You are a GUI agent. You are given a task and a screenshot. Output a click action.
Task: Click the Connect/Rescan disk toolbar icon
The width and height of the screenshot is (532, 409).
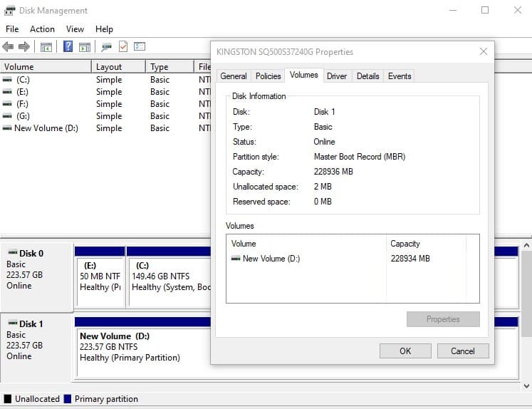click(x=106, y=47)
